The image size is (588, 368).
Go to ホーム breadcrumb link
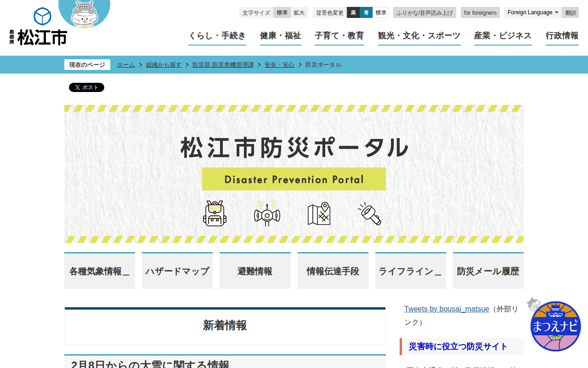[126, 65]
